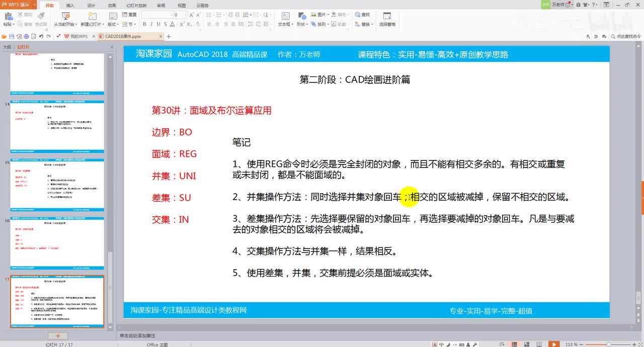
Task: Click the font name combo box
Action: pos(157,15)
